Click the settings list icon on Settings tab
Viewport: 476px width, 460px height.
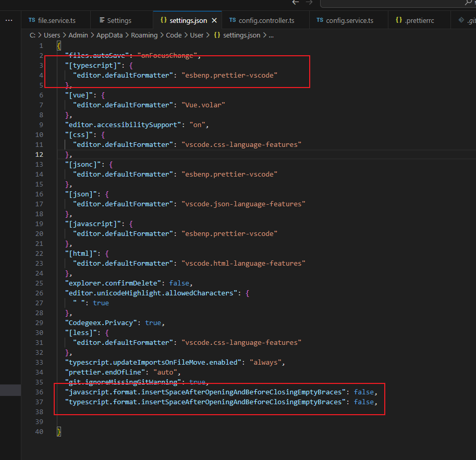[101, 19]
